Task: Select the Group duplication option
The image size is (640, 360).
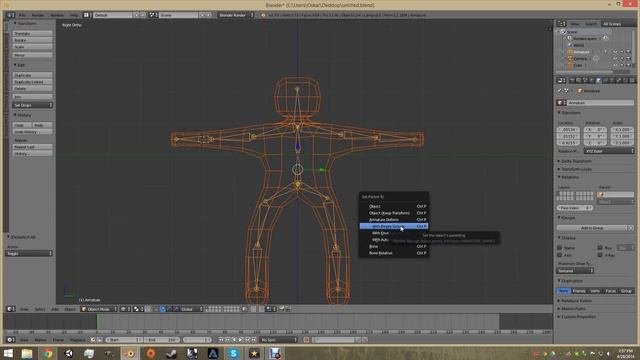Action: (627, 291)
